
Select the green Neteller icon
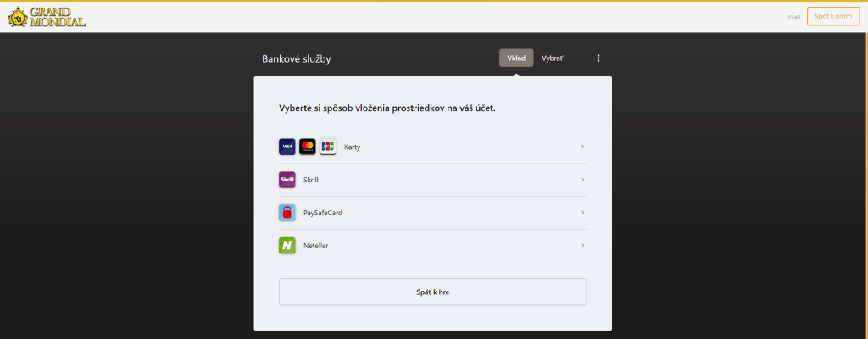[x=287, y=246]
